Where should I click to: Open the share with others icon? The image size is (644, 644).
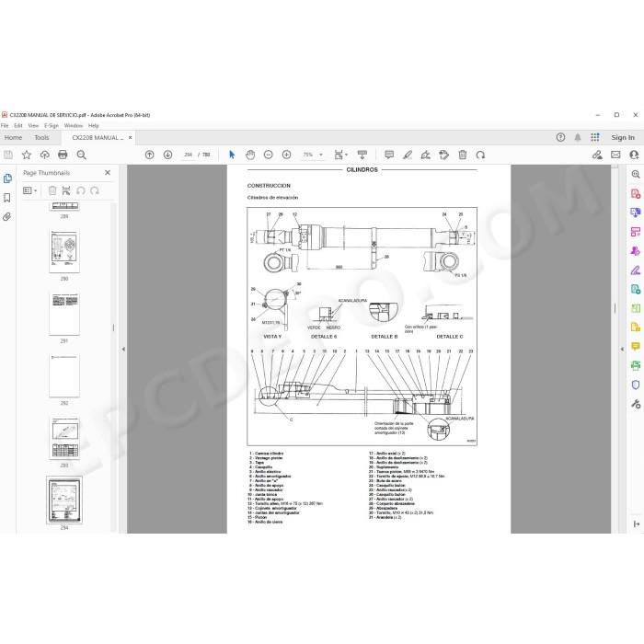634,155
